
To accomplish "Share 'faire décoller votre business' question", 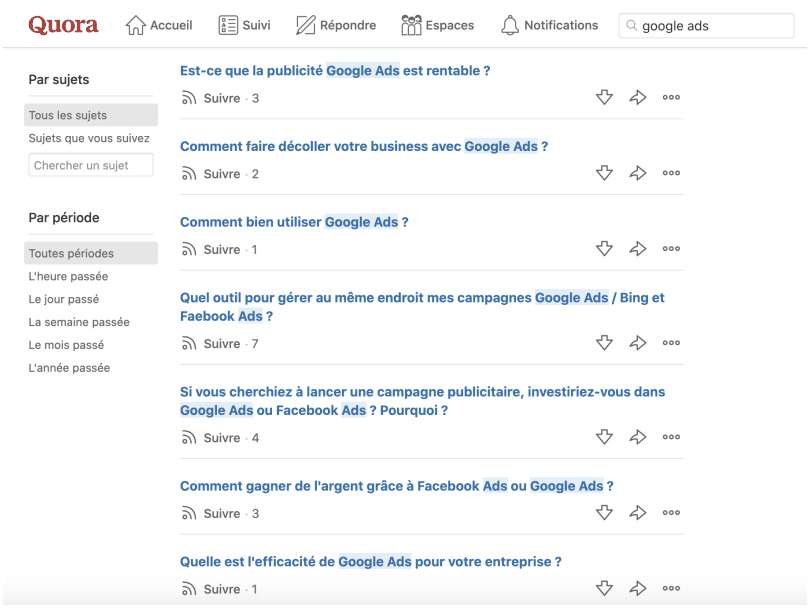I will [637, 172].
